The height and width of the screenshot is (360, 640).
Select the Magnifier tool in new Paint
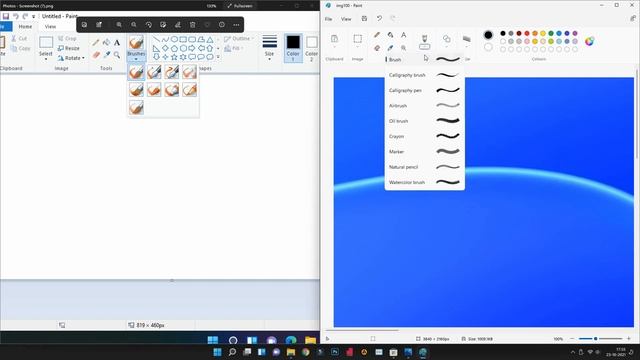pyautogui.click(x=403, y=48)
